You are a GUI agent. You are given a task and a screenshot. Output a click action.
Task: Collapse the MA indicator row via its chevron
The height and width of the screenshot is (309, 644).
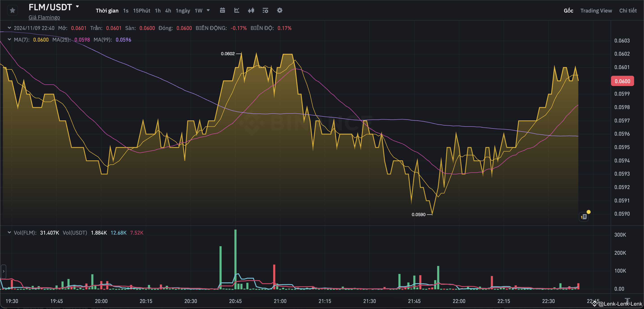coord(9,39)
